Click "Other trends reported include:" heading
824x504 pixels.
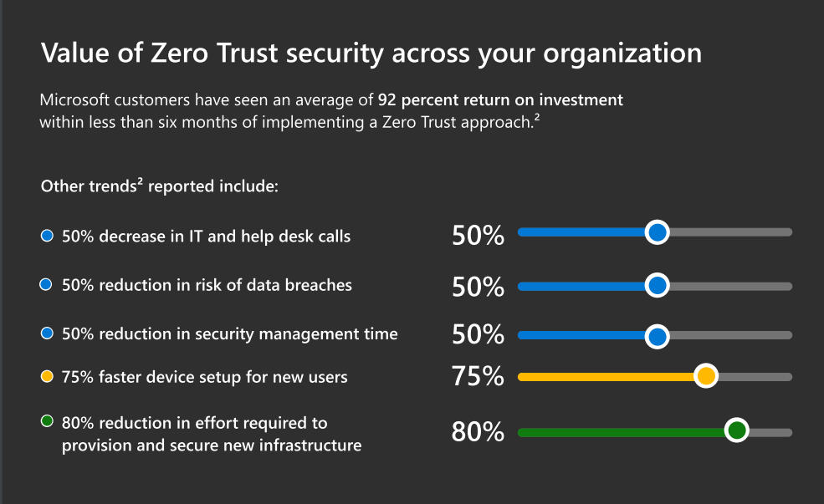coord(159,186)
